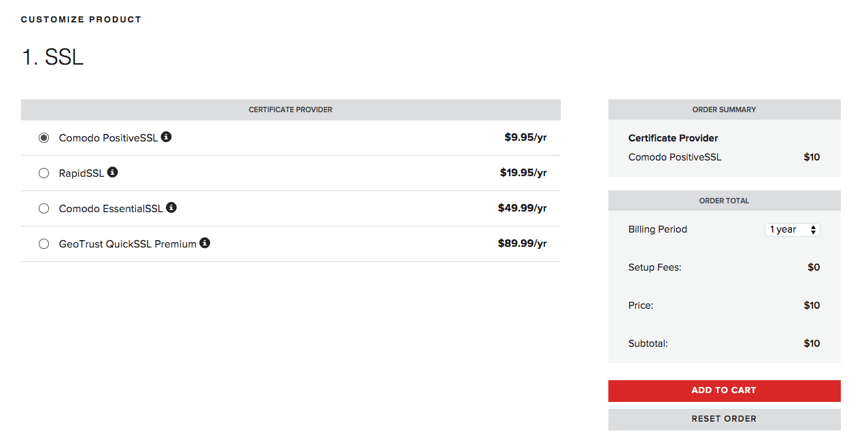Click the Comodo EssentialSSL row label
This screenshot has height=440, width=868.
click(111, 209)
